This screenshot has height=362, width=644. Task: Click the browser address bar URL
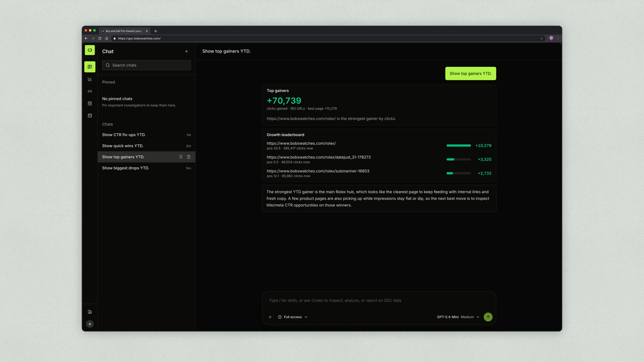coord(139,39)
